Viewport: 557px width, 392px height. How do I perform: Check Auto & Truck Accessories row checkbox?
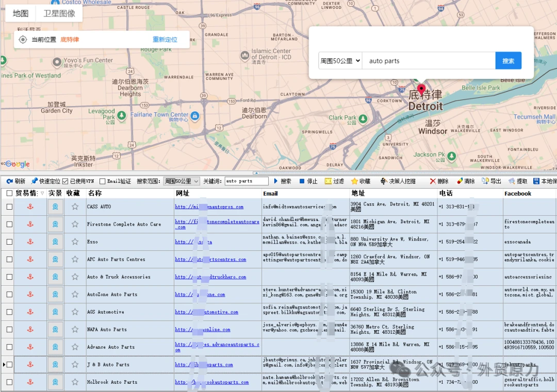pos(10,277)
